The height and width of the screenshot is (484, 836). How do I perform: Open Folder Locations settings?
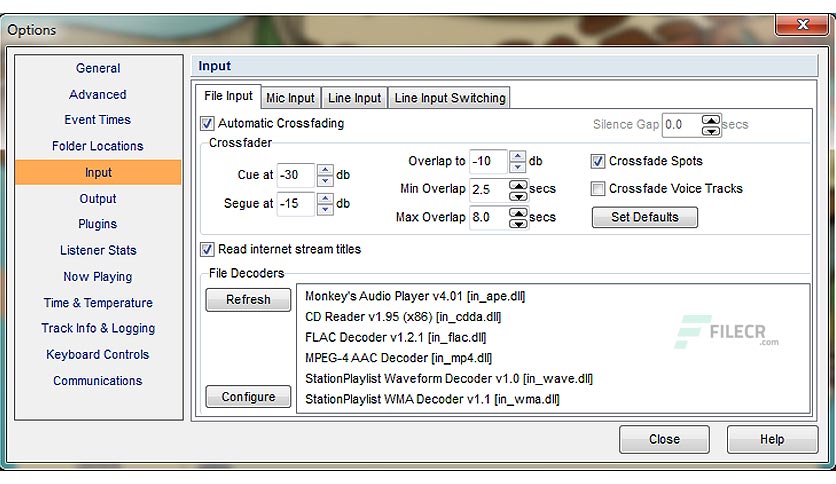98,146
